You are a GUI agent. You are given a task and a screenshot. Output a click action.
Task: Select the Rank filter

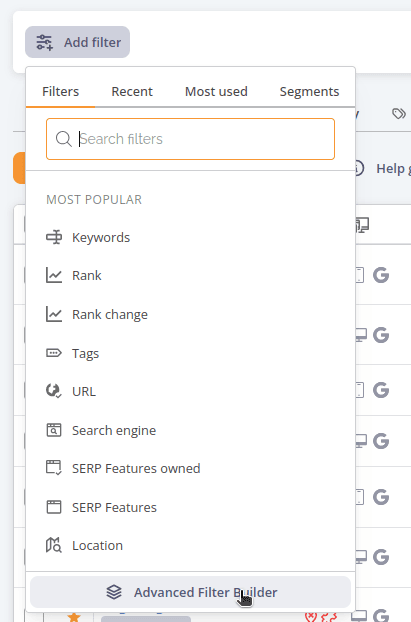(190, 275)
